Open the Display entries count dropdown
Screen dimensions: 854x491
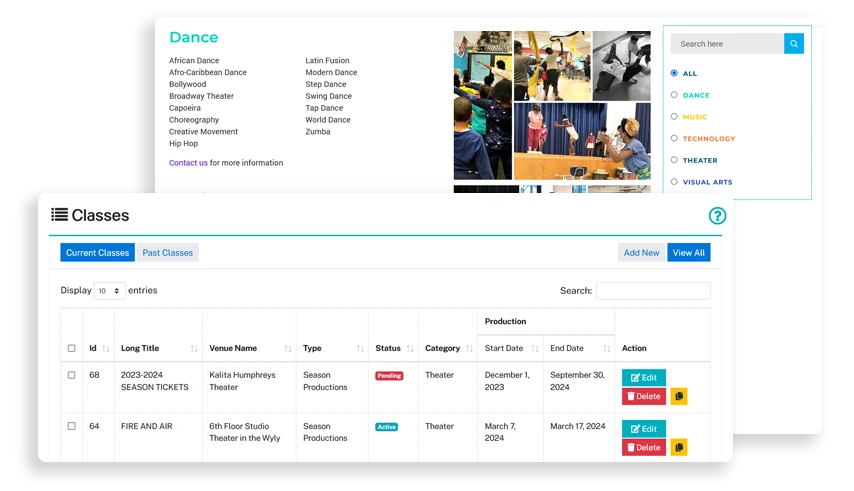tap(109, 291)
